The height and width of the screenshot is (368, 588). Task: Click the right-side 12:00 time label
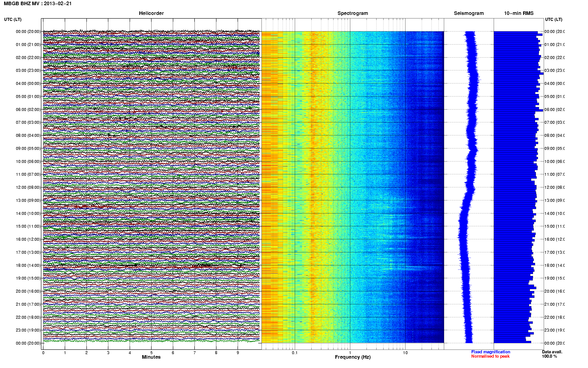pyautogui.click(x=555, y=187)
